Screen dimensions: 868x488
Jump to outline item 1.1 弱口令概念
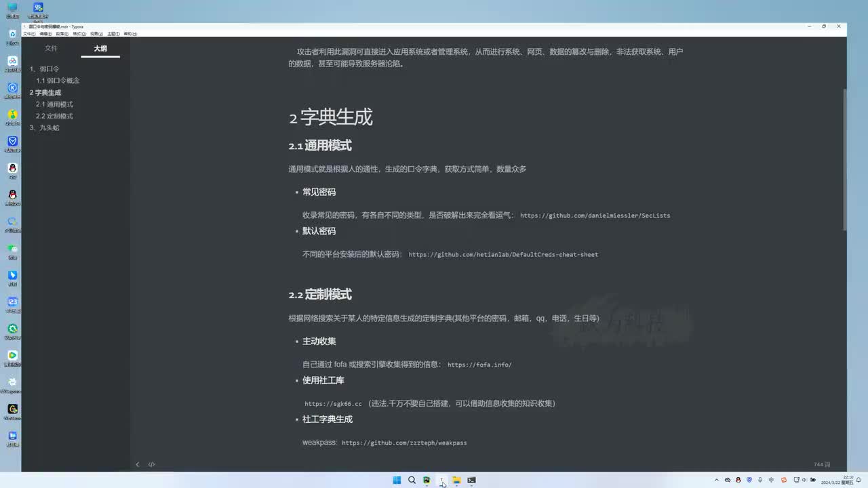(58, 81)
